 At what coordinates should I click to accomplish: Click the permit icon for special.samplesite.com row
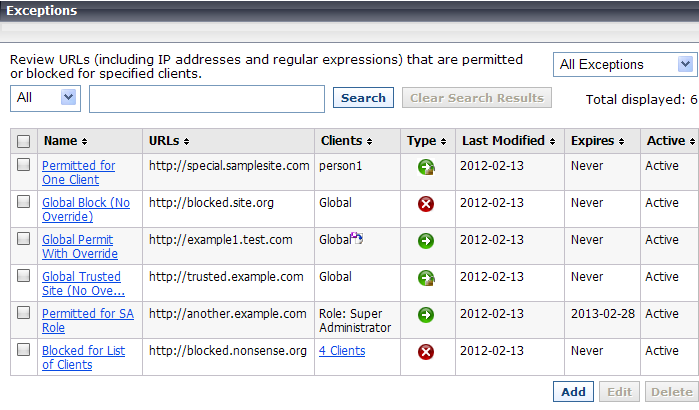(426, 167)
